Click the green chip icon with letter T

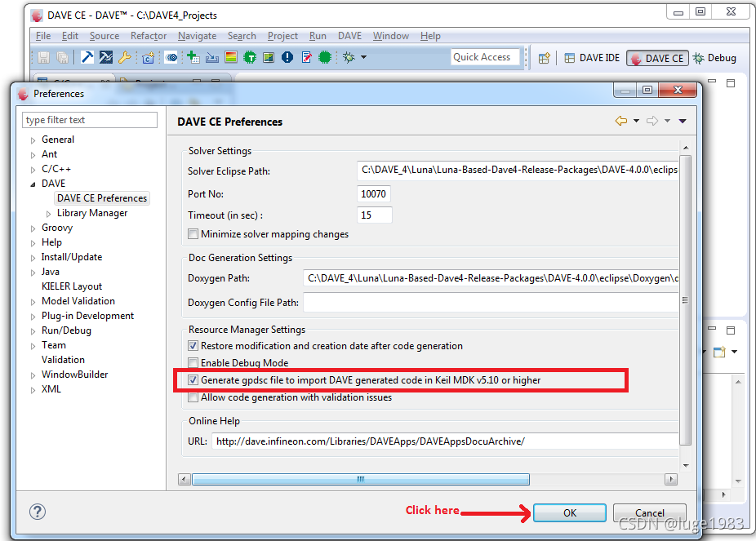(250, 58)
